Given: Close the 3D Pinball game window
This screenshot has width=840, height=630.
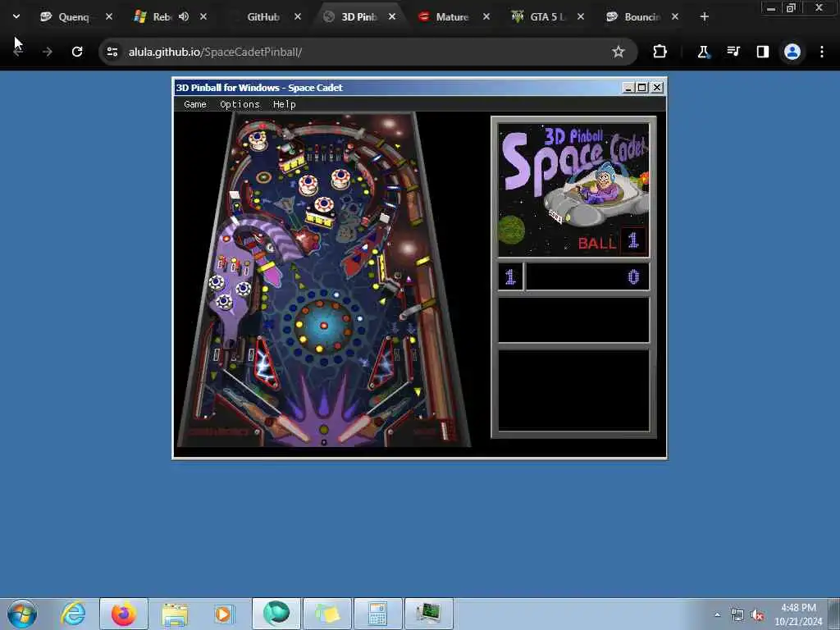Looking at the screenshot, I should click(x=657, y=87).
